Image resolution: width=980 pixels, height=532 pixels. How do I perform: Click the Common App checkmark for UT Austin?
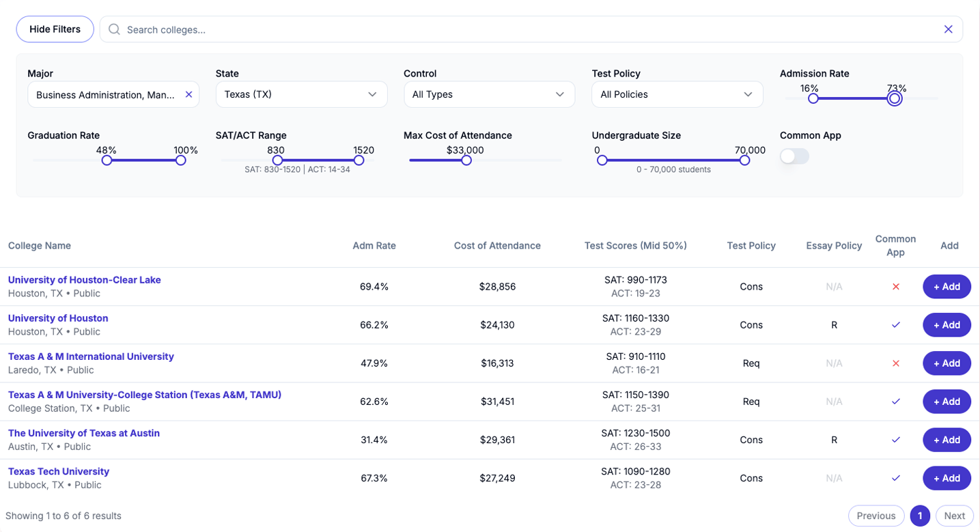895,440
